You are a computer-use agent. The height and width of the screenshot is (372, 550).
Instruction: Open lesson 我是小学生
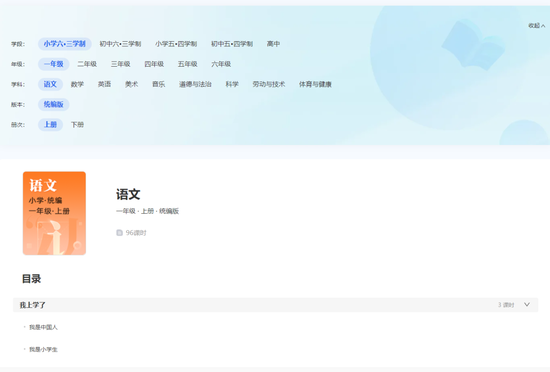tap(43, 349)
